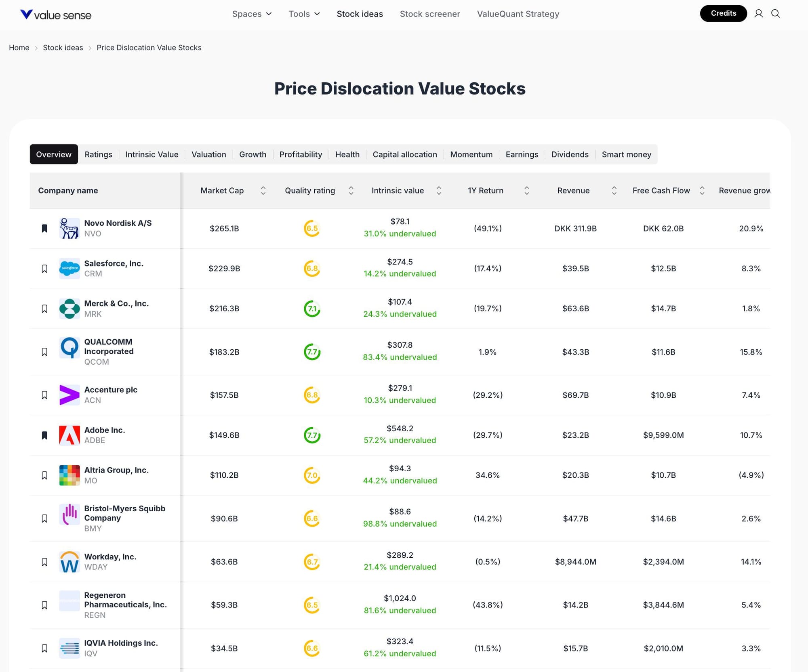
Task: Click Altria's 7.0 quality rating gauge
Action: pos(312,475)
